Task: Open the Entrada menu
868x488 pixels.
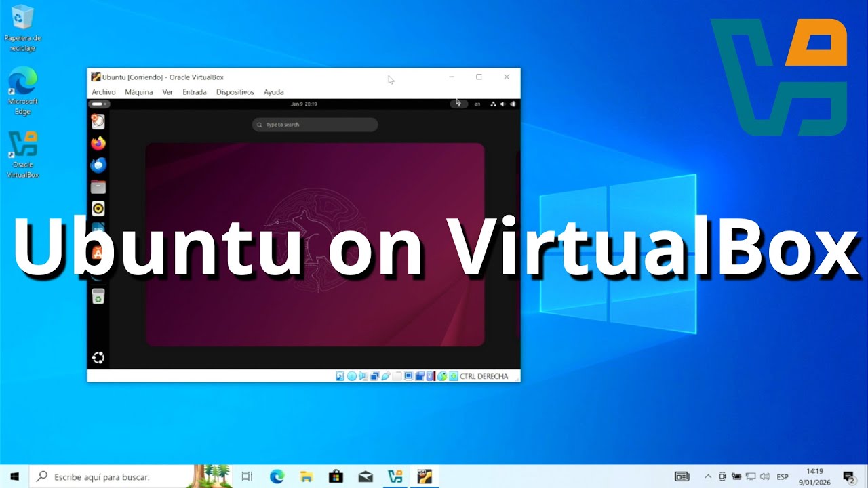Action: point(195,92)
